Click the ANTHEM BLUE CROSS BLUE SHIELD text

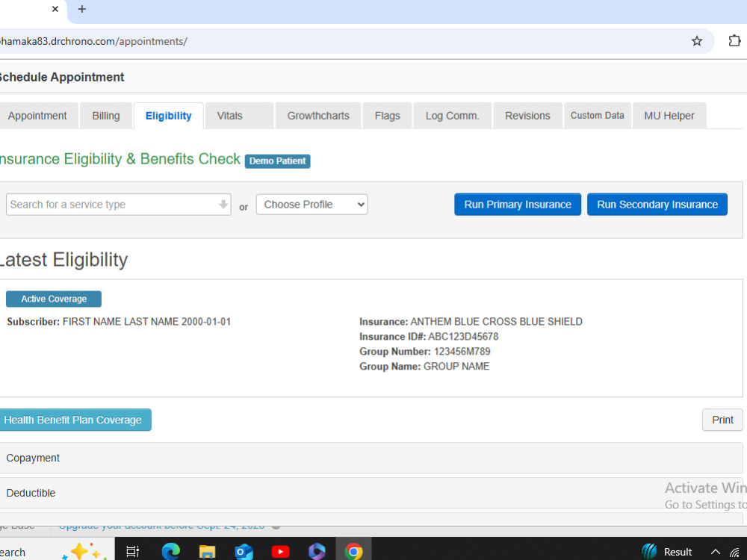tap(497, 322)
